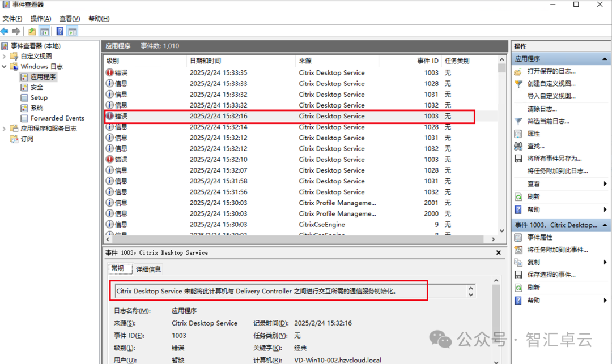Viewport: 612px width, 364px height.
Task: Expand the 自定义视图 tree node
Action: point(5,56)
